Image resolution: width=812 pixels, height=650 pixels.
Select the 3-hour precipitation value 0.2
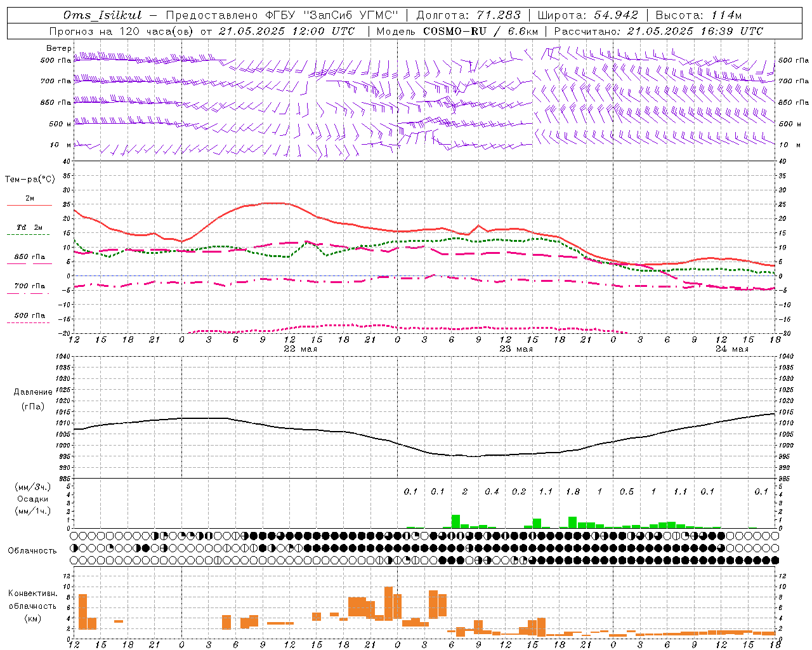519,491
